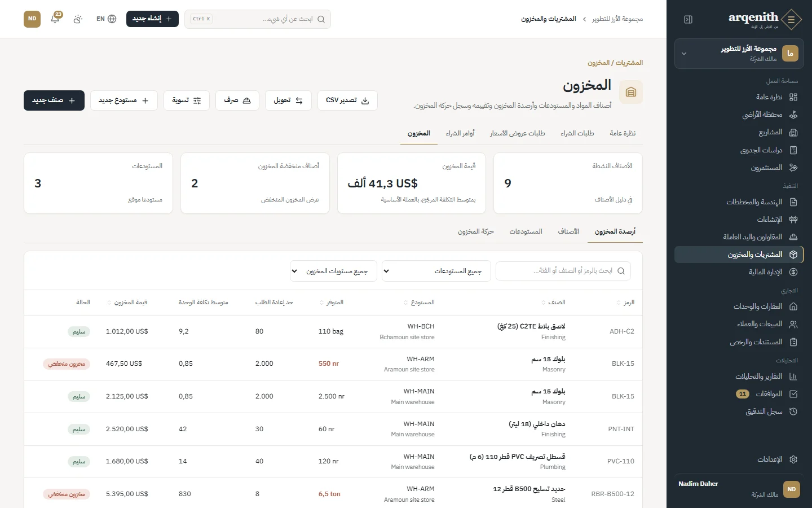This screenshot has height=508, width=812.
Task: Select the حركة المخزون sub-tab
Action: [476, 231]
